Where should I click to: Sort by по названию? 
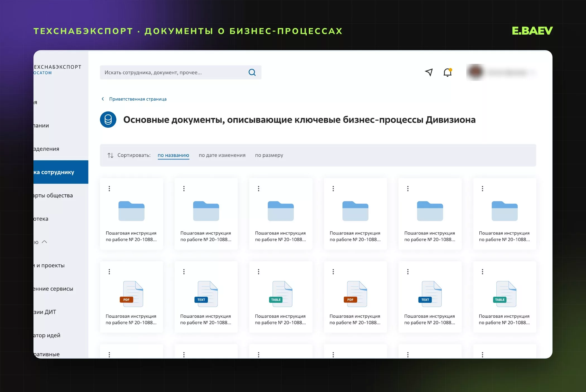(173, 155)
